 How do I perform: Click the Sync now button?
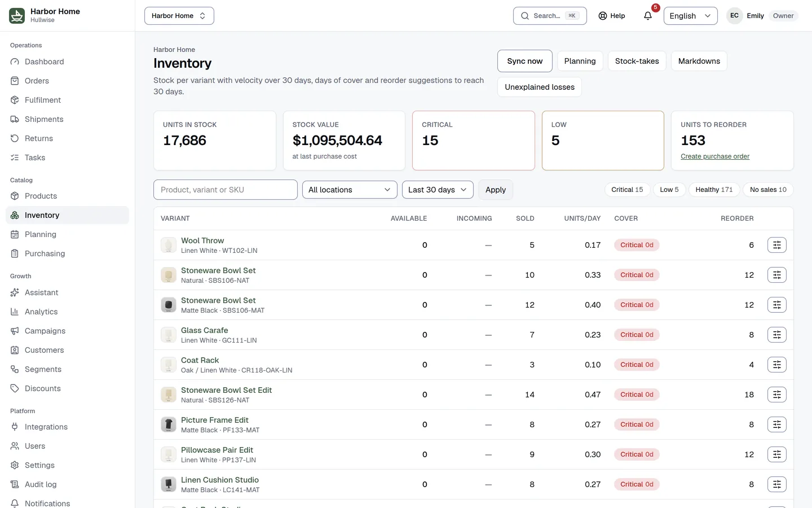tap(525, 61)
